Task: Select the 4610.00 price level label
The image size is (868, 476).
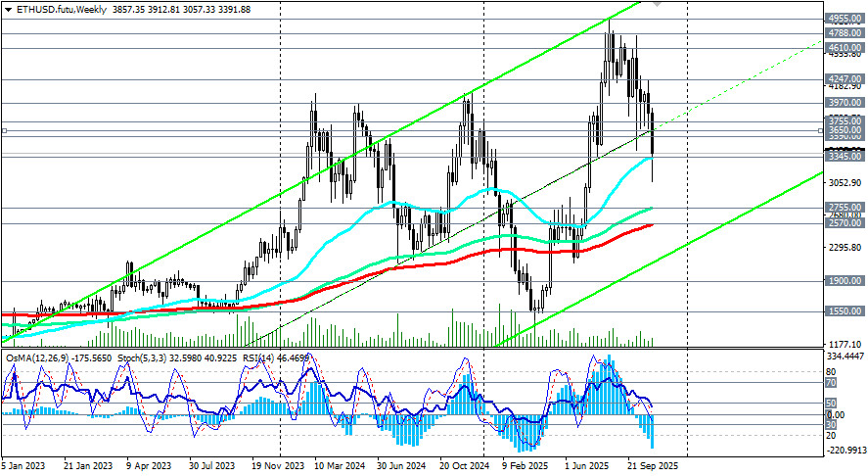Action: (845, 47)
